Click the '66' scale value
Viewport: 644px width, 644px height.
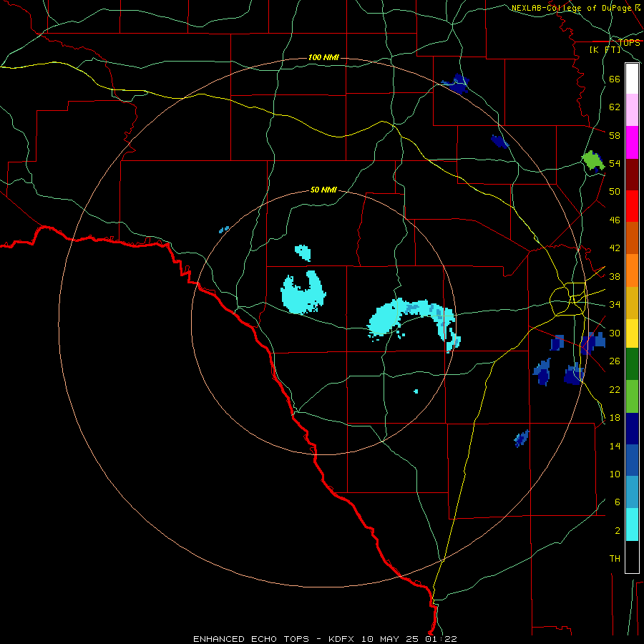tap(615, 79)
